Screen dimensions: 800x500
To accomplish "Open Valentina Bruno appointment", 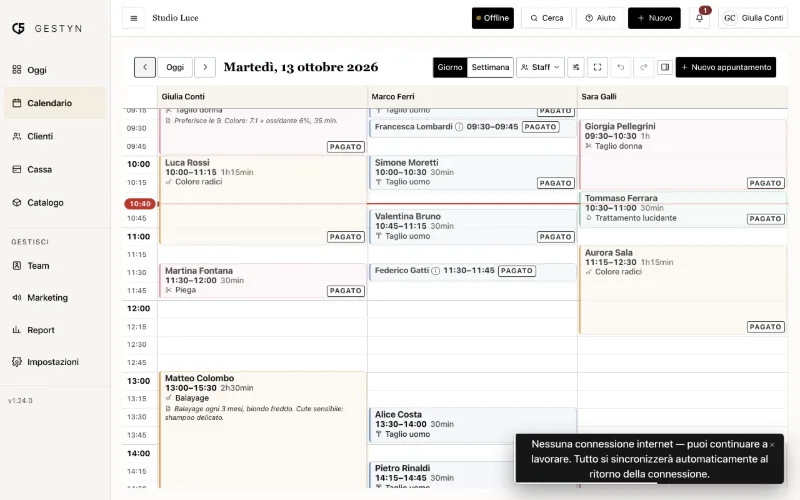I will pos(472,227).
